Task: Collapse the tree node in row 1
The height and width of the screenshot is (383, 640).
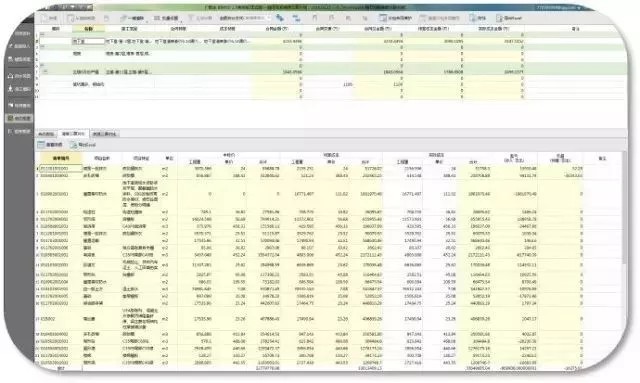Action: pos(42,35)
